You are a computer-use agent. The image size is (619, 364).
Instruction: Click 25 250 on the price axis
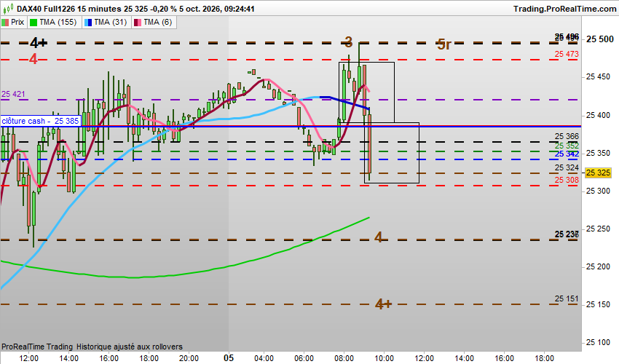[x=598, y=229]
